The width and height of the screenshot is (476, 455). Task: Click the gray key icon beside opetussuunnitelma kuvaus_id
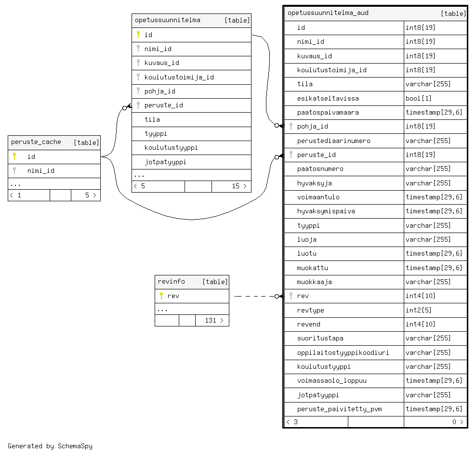138,63
